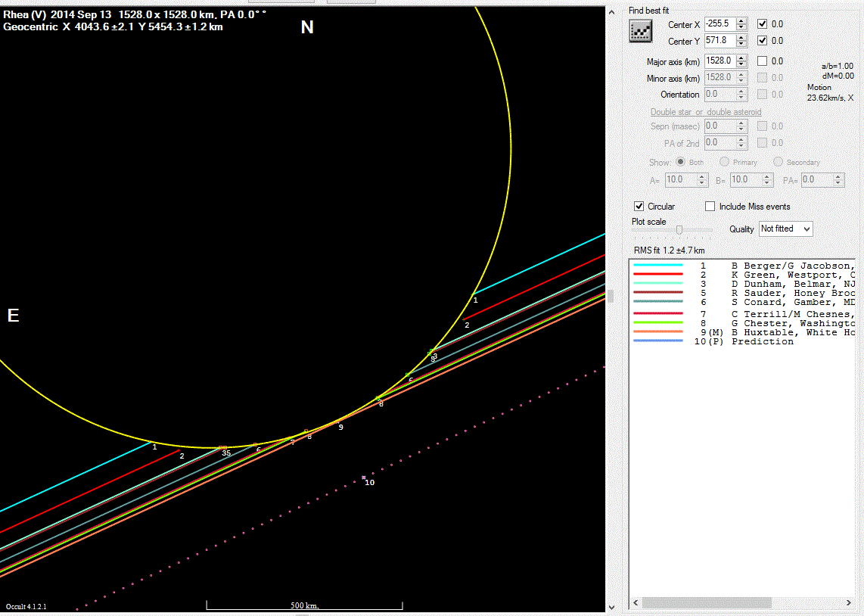Image resolution: width=864 pixels, height=616 pixels.
Task: Click the Center Y value field
Action: pyautogui.click(x=720, y=40)
